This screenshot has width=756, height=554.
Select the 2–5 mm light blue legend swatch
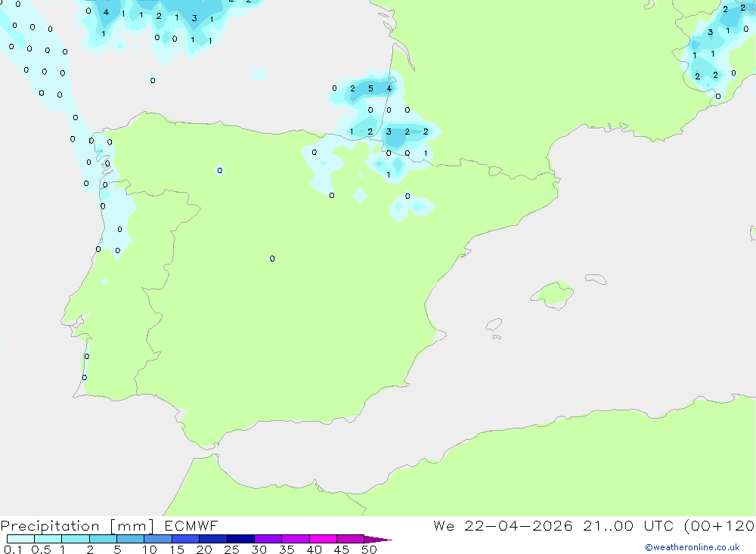(103, 539)
